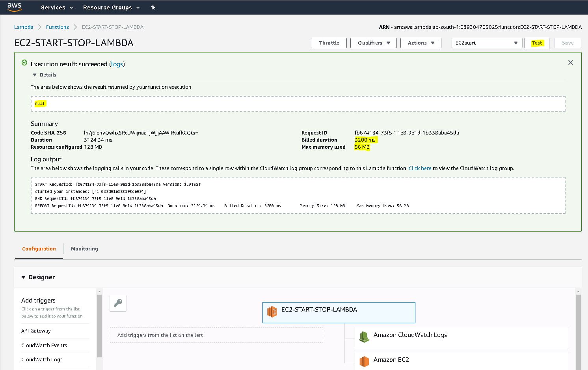Open the logs link in execution result
Image resolution: width=588 pixels, height=370 pixels.
coord(117,64)
